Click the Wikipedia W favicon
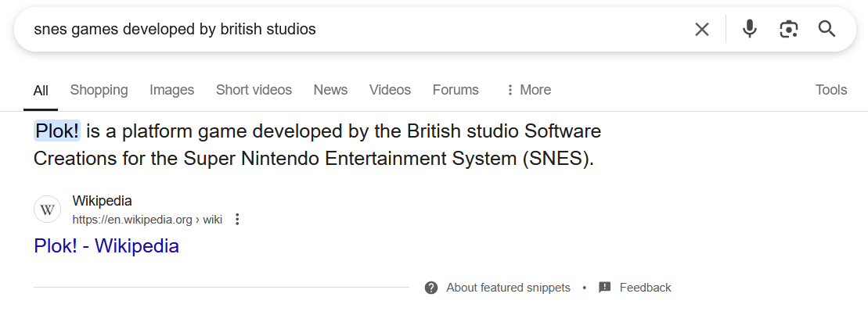 48,210
